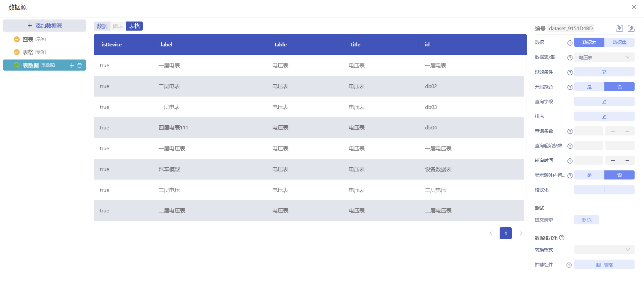
Task: Open help icon beside 数据格式化 heading
Action: 562,238
